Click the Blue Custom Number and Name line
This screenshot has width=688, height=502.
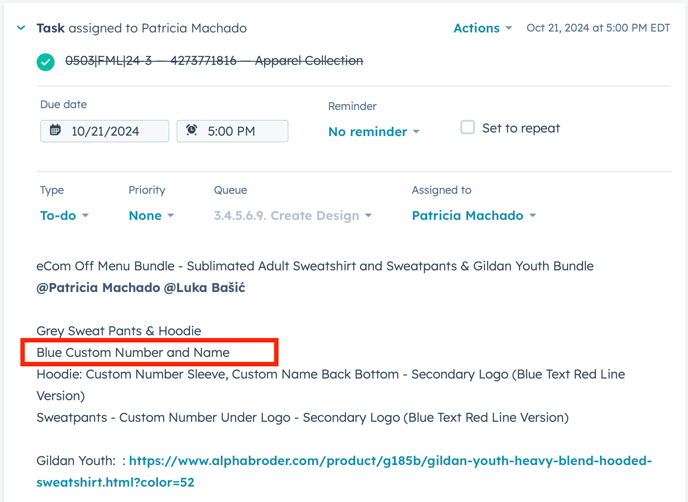tap(133, 353)
